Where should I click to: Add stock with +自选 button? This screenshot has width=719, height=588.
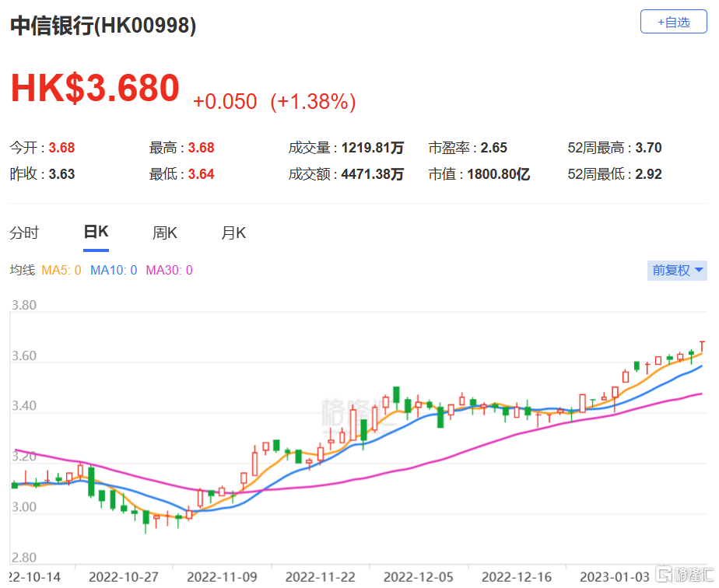pyautogui.click(x=673, y=22)
